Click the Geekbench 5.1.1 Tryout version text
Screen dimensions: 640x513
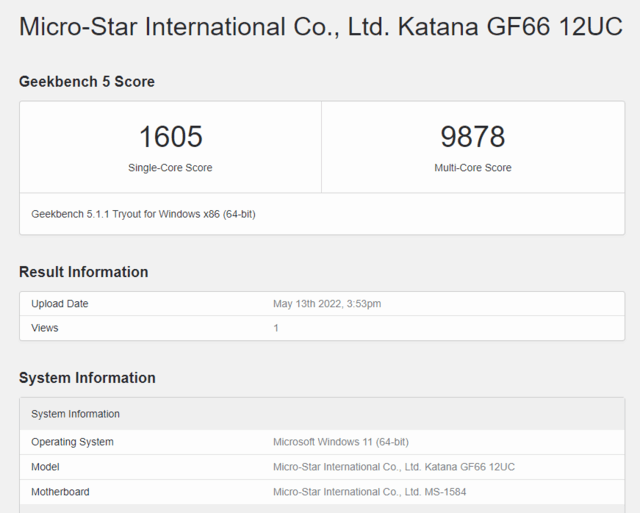pos(143,214)
